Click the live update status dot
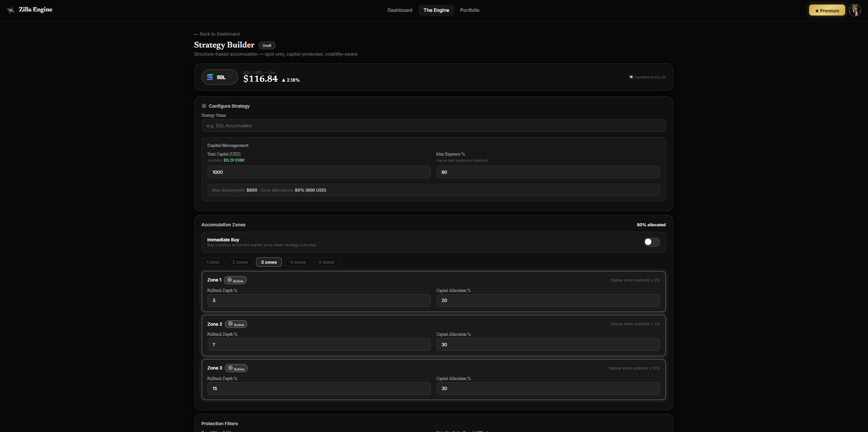868x432 pixels. point(631,77)
